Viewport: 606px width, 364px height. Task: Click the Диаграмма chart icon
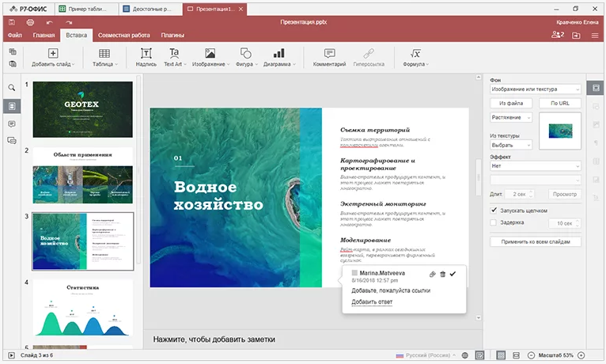tap(277, 54)
